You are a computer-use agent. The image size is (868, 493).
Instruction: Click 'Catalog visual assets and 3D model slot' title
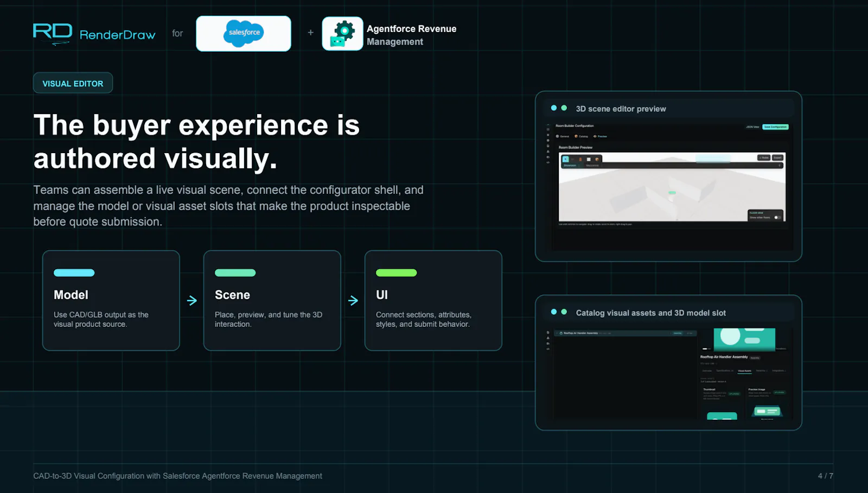tap(650, 313)
